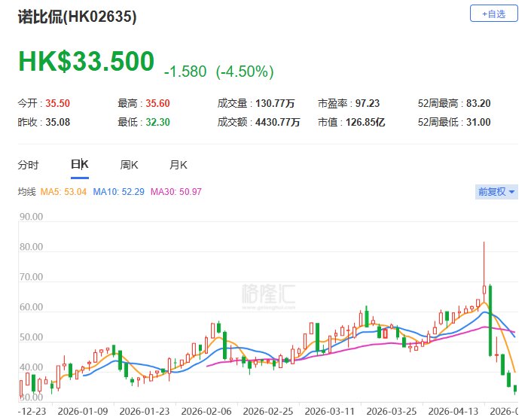Viewport: 531px width, 420px height.
Task: Click the MA5 53.04 orange legend label
Action: [63, 192]
